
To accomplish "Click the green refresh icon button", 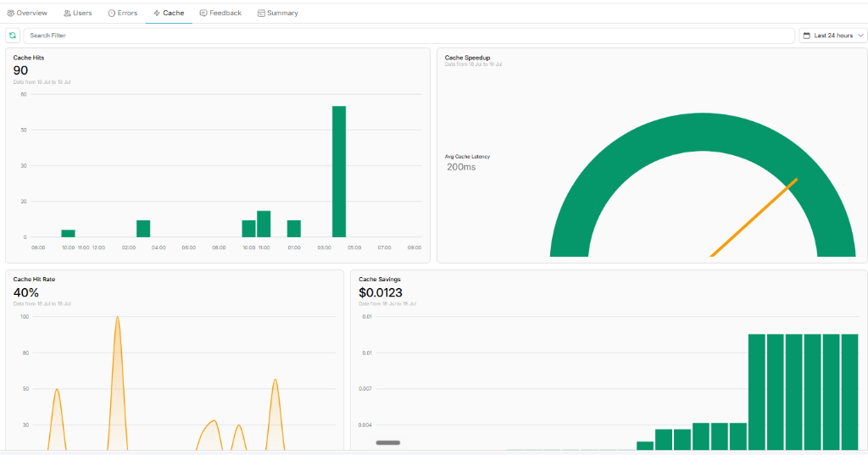I will tap(13, 36).
